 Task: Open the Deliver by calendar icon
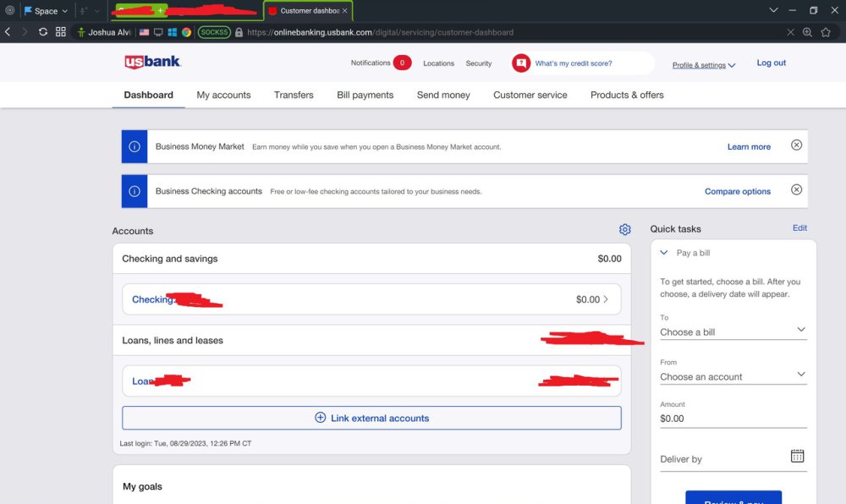pyautogui.click(x=797, y=456)
